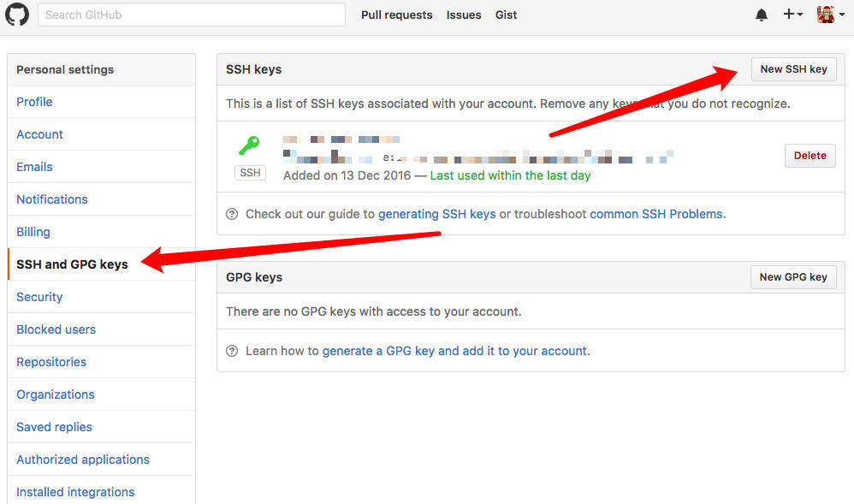Open Repositories settings
854x504 pixels.
[x=101, y=362]
